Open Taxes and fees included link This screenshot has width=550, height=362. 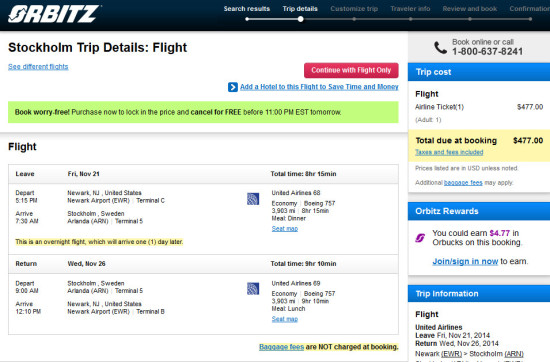pos(449,152)
